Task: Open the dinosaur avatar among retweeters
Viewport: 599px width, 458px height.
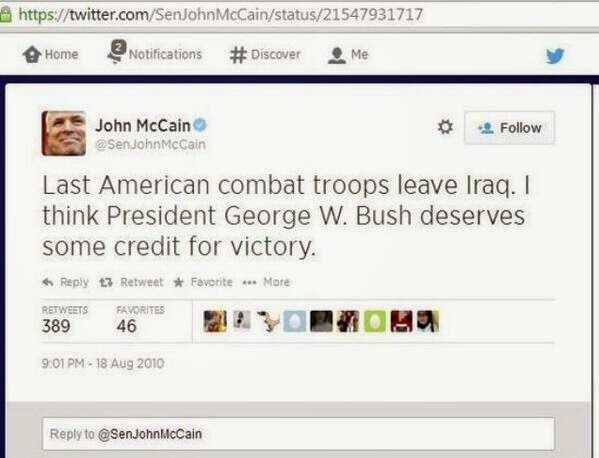Action: point(268,321)
